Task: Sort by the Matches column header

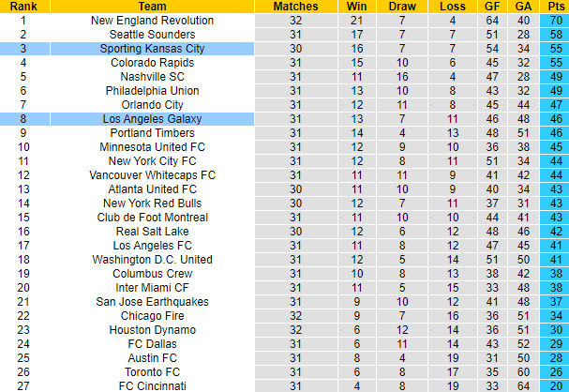Action: click(295, 7)
